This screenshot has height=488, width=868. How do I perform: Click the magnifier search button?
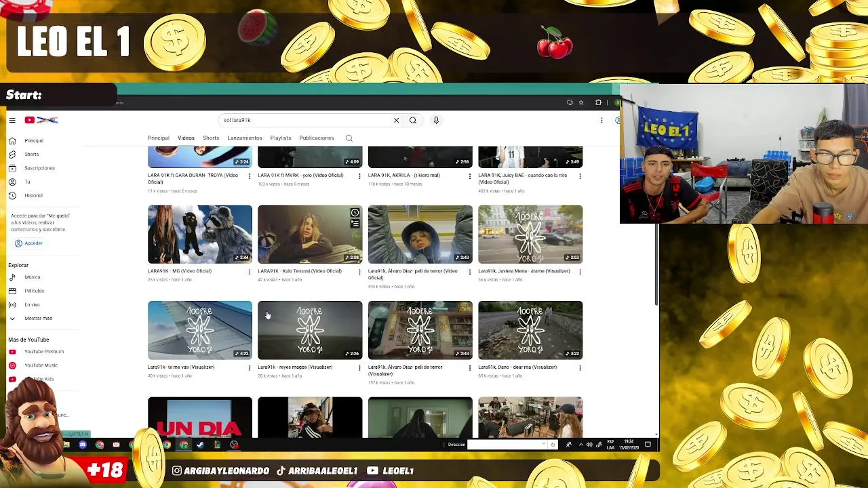pos(413,120)
